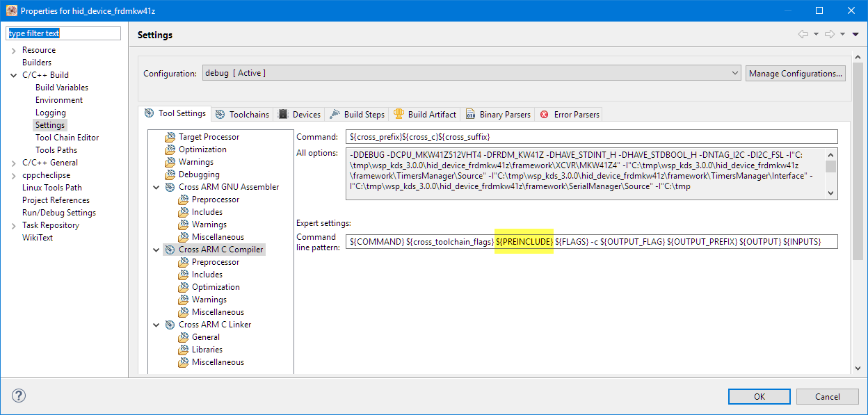This screenshot has width=868, height=415.
Task: Select Tool Chain Editor in the sidebar
Action: pos(67,138)
